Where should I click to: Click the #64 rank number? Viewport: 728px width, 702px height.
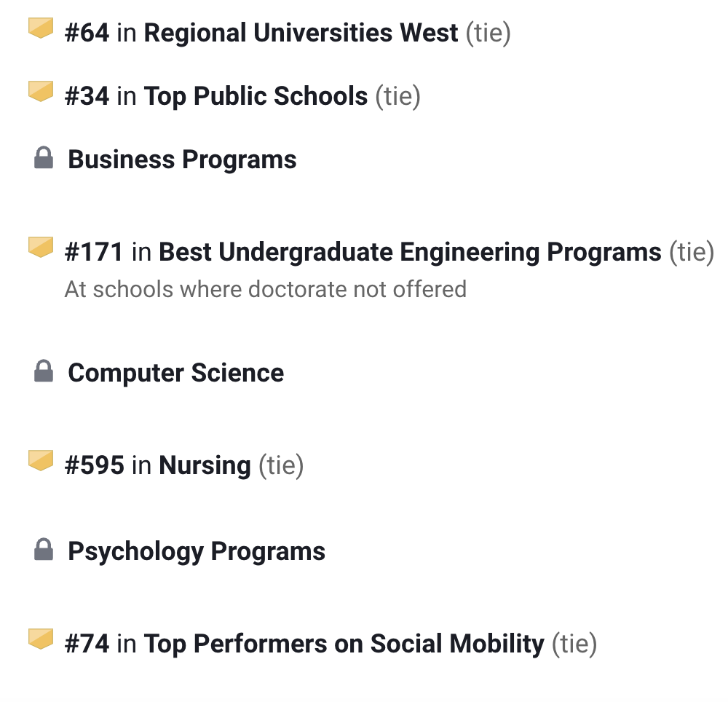(x=87, y=33)
